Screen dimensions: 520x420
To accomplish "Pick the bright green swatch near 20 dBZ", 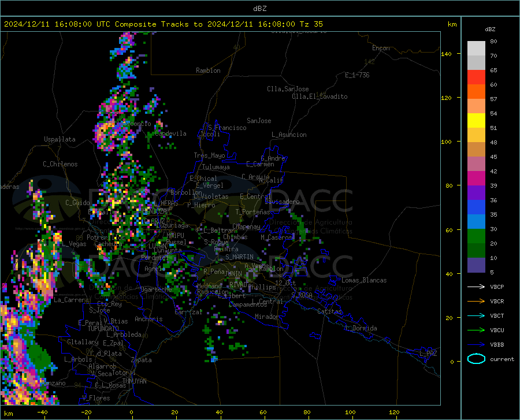I will pos(476,236).
